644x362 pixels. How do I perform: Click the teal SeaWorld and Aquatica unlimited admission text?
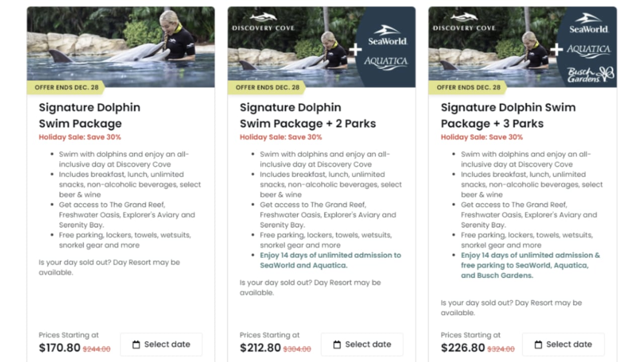pos(330,260)
